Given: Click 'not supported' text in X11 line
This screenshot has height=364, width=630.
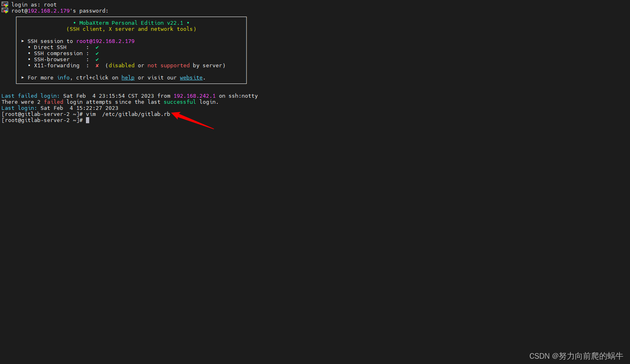Looking at the screenshot, I should pyautogui.click(x=169, y=66).
